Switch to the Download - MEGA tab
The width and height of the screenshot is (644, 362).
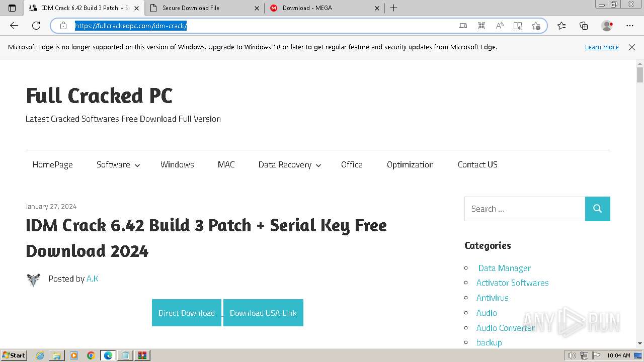click(x=324, y=8)
